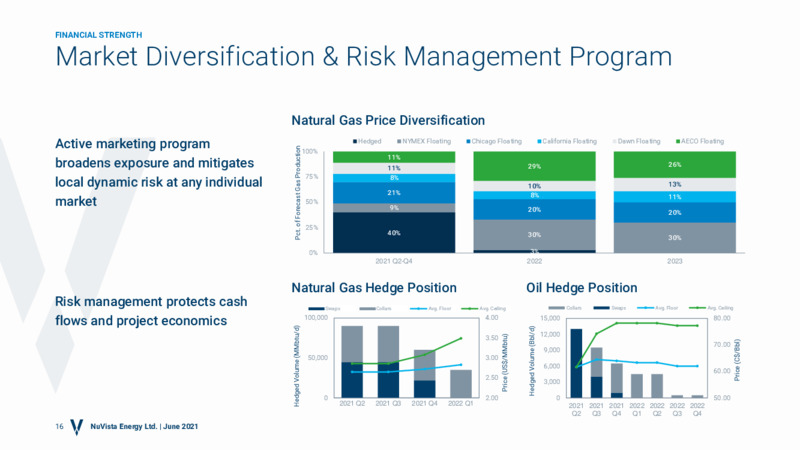Click the '4.00' price tick in gas hedge chart

491,318
